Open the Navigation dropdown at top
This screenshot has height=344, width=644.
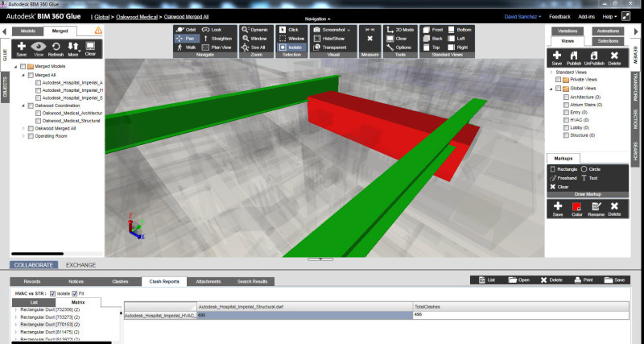coord(317,19)
